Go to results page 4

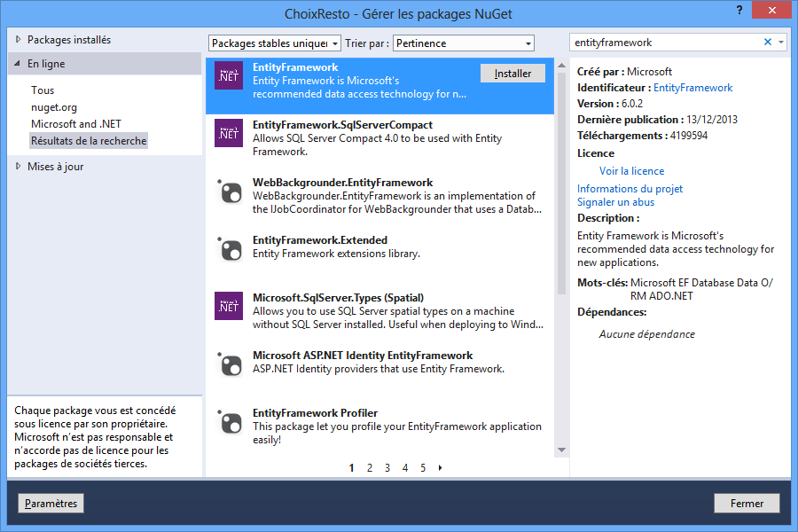[x=405, y=467]
